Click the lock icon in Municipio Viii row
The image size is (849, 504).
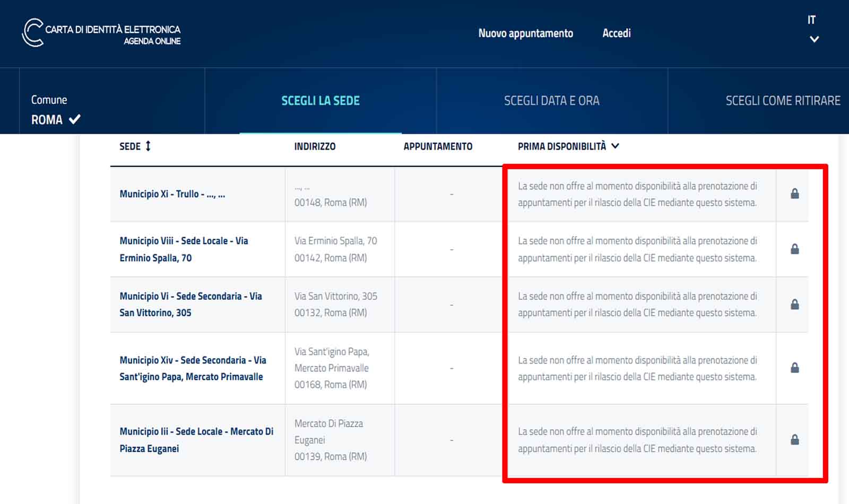pos(794,249)
